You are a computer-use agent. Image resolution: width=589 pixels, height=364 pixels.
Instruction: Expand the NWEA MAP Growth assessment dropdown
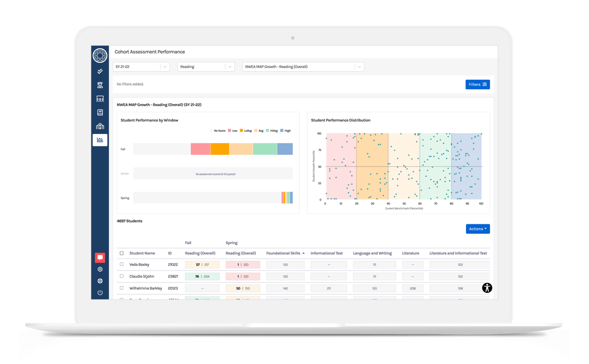(303, 67)
